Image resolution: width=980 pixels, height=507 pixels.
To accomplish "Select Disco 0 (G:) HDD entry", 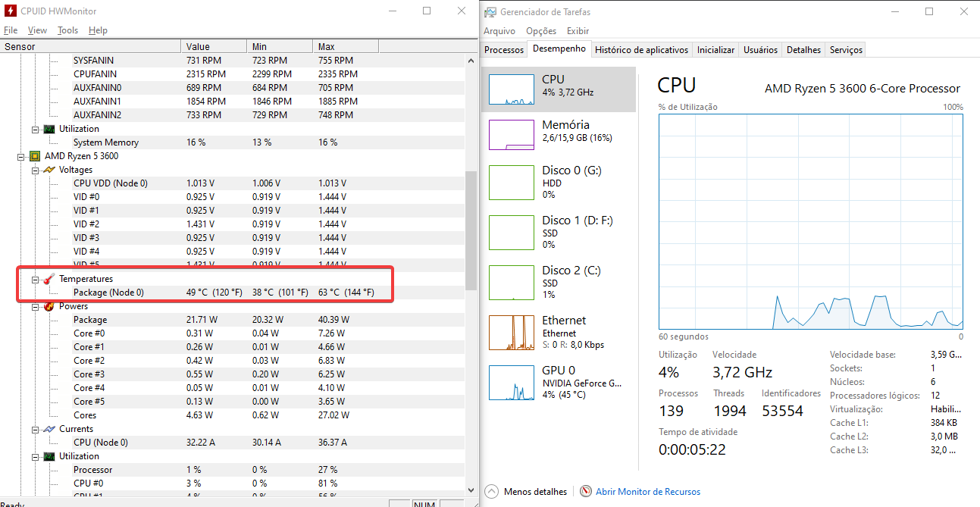I will pyautogui.click(x=558, y=182).
